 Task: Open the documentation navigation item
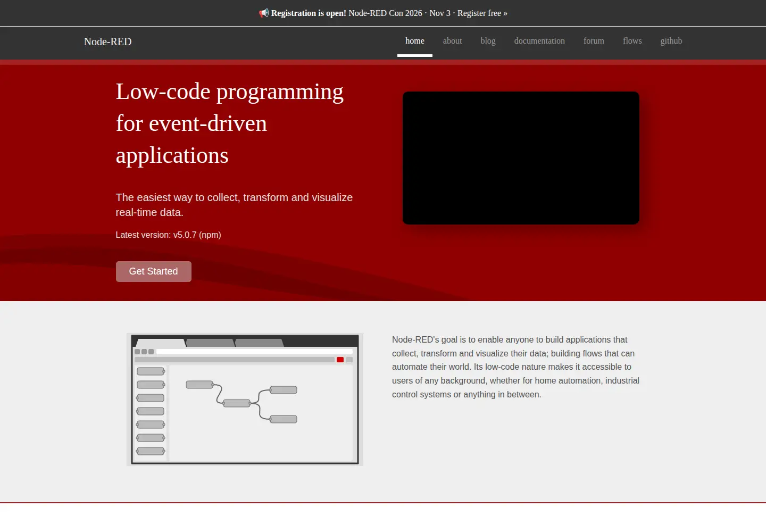tap(539, 41)
